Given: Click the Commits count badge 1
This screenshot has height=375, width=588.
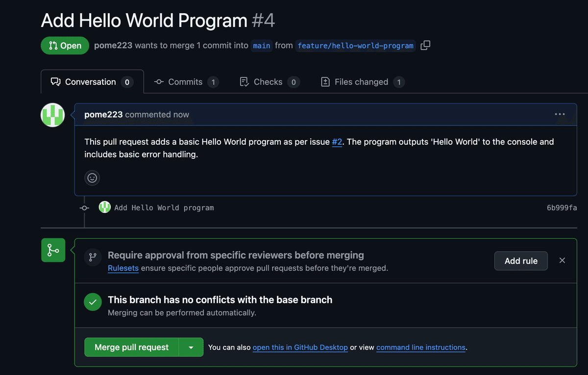Looking at the screenshot, I should [x=213, y=82].
